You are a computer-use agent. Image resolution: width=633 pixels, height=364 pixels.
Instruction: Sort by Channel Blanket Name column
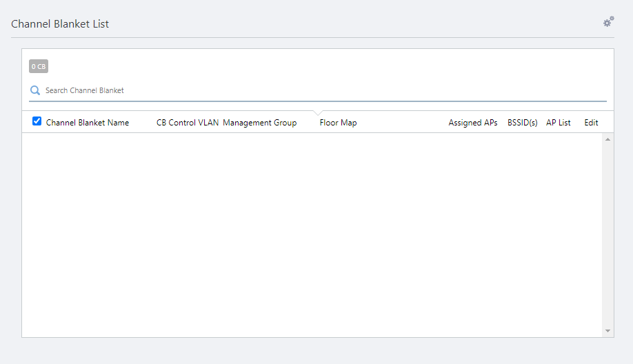pyautogui.click(x=88, y=123)
